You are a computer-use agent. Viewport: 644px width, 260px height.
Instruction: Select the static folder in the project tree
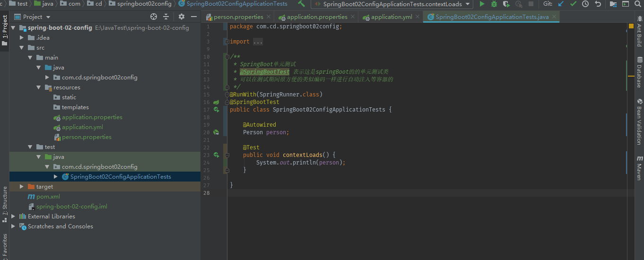(x=69, y=97)
